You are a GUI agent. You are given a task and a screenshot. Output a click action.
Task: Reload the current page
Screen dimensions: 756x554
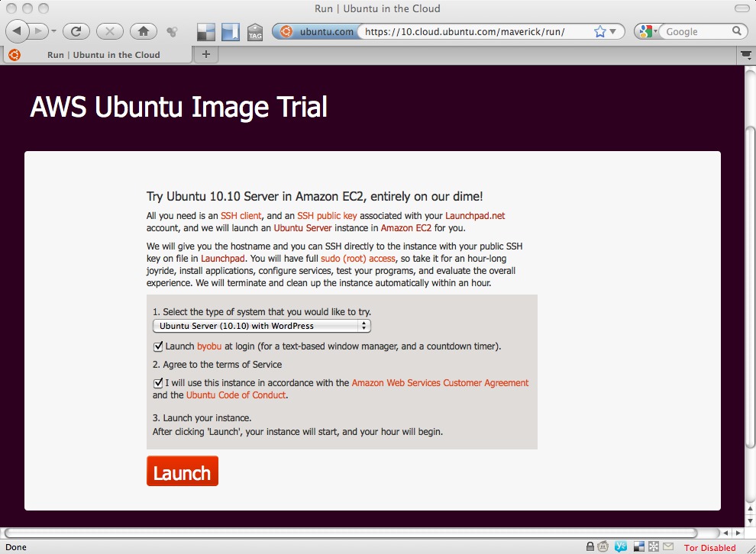click(76, 31)
